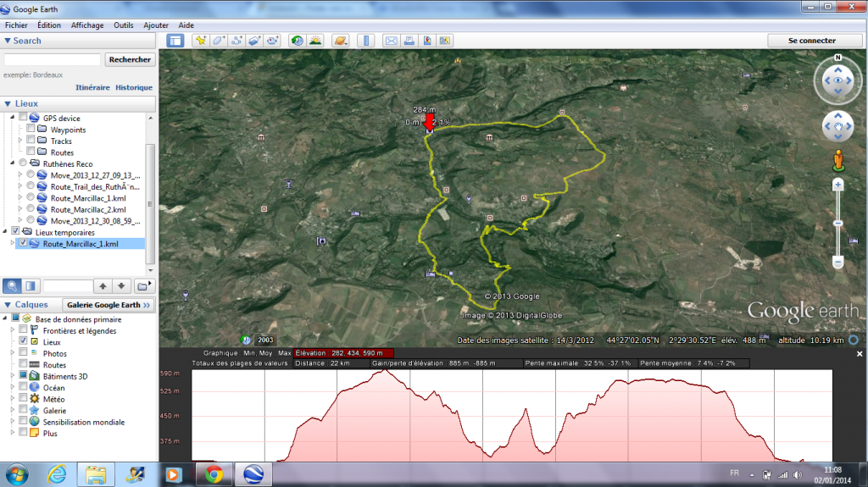
Task: Open the ruler measuring tool
Action: 366,41
